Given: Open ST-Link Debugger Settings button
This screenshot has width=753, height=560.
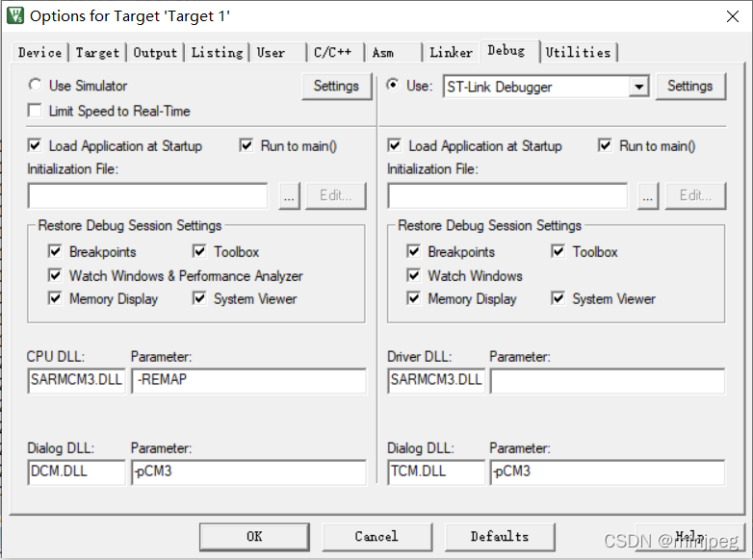Looking at the screenshot, I should pos(690,87).
